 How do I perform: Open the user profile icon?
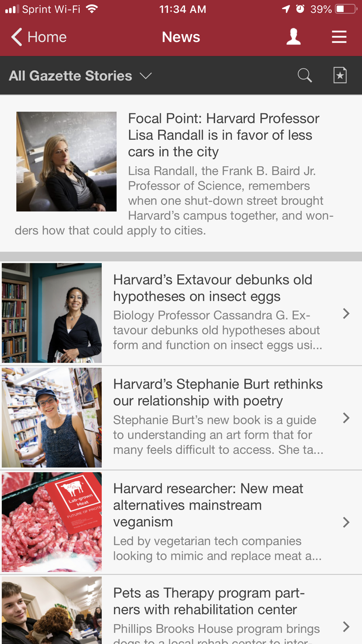(293, 37)
